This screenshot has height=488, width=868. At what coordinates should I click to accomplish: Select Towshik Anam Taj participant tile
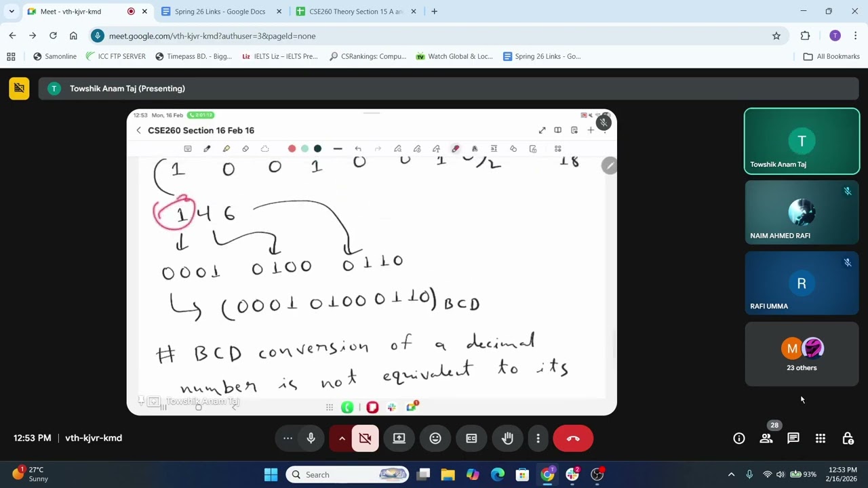coord(802,141)
